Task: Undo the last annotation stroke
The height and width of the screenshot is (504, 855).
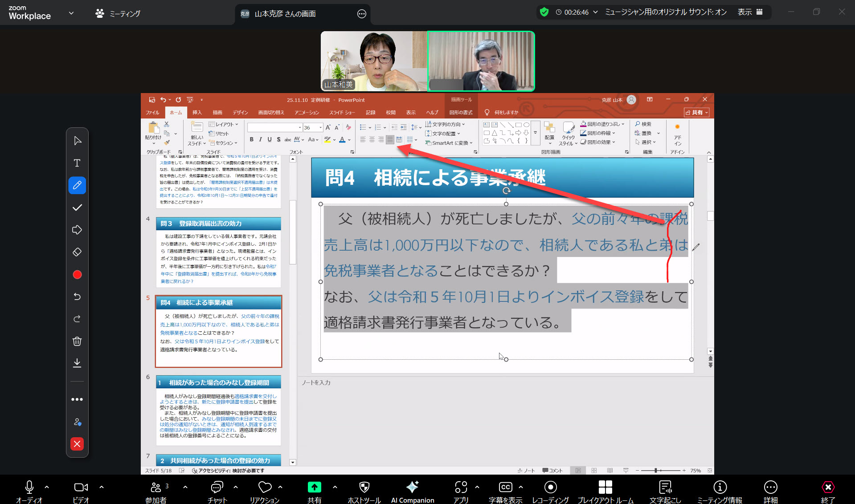Action: (x=77, y=297)
